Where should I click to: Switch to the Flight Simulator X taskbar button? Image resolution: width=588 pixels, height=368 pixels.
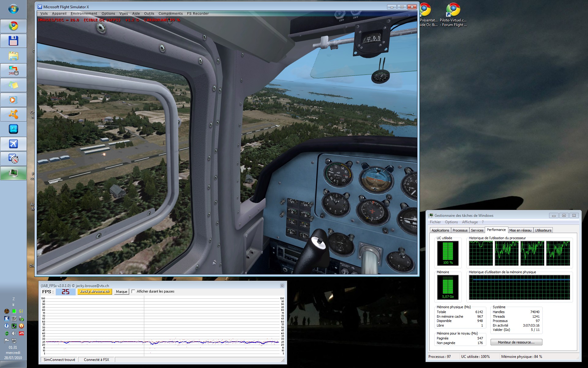(x=13, y=144)
